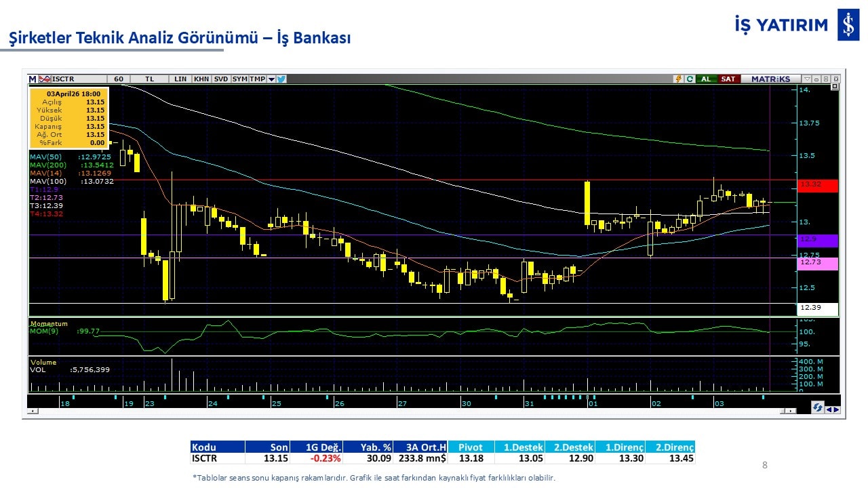
Task: Toggle the LIN scale mode
Action: pos(180,79)
